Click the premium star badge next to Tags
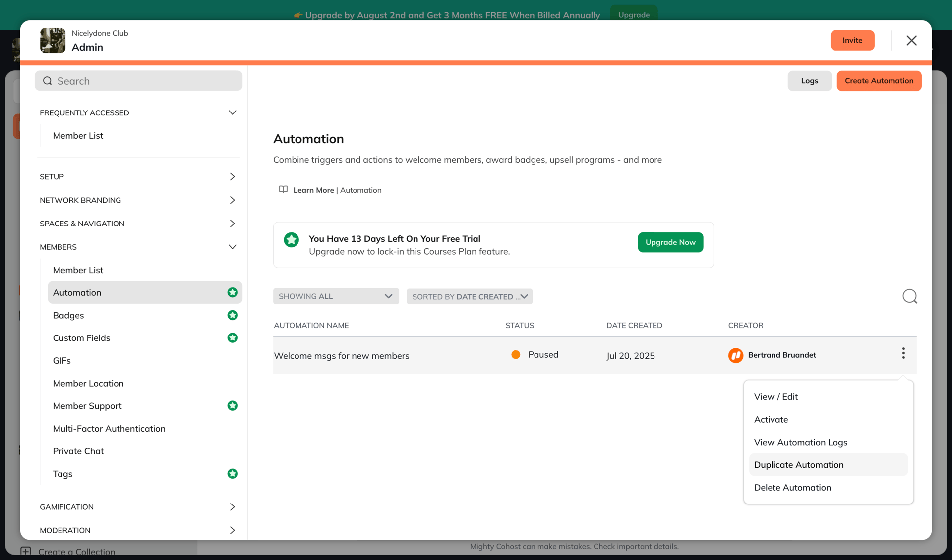This screenshot has height=560, width=952. [x=233, y=473]
